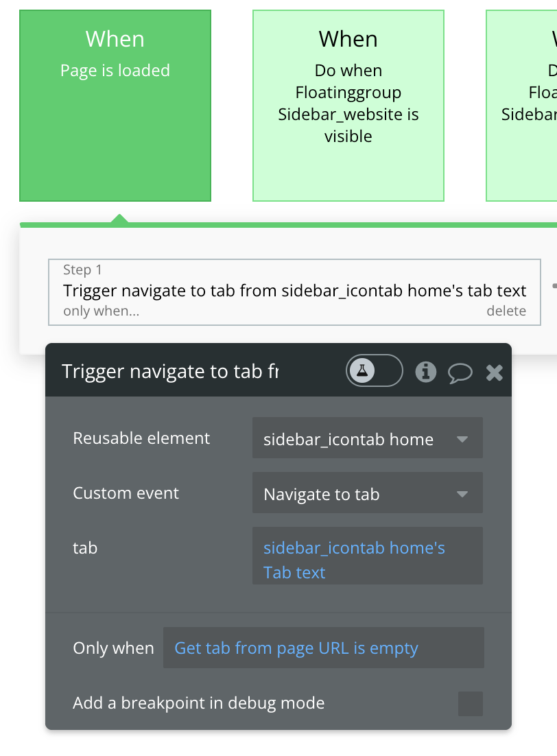Viewport: 557px width, 756px height.
Task: Enable the debug mode breakpoint checkbox
Action: pos(471,703)
